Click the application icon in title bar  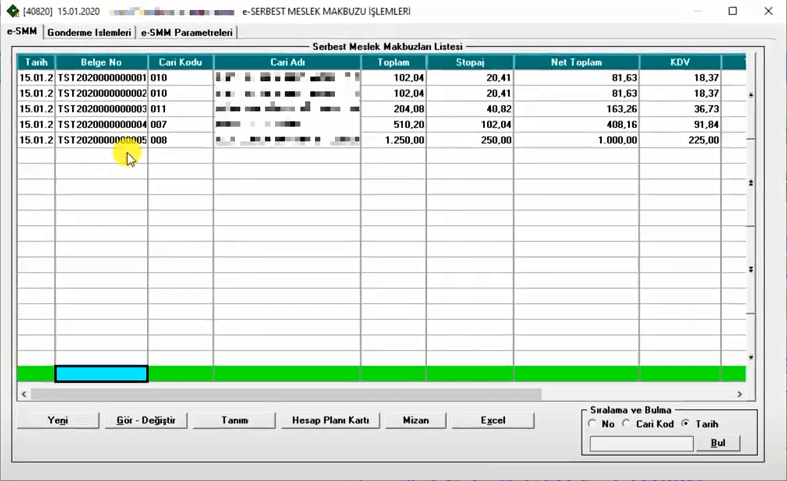tap(12, 11)
